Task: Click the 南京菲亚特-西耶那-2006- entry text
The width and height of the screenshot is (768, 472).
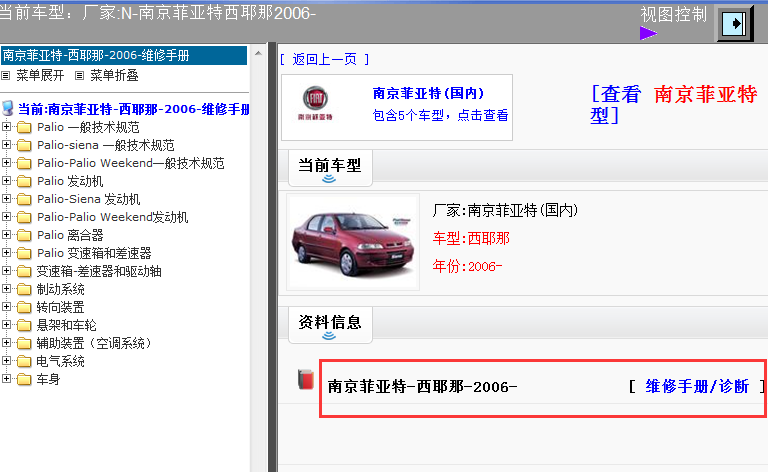Action: 422,387
